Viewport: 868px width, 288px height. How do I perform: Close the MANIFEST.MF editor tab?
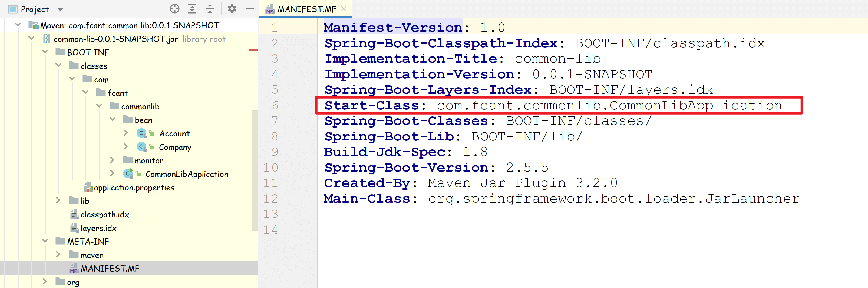coord(344,9)
